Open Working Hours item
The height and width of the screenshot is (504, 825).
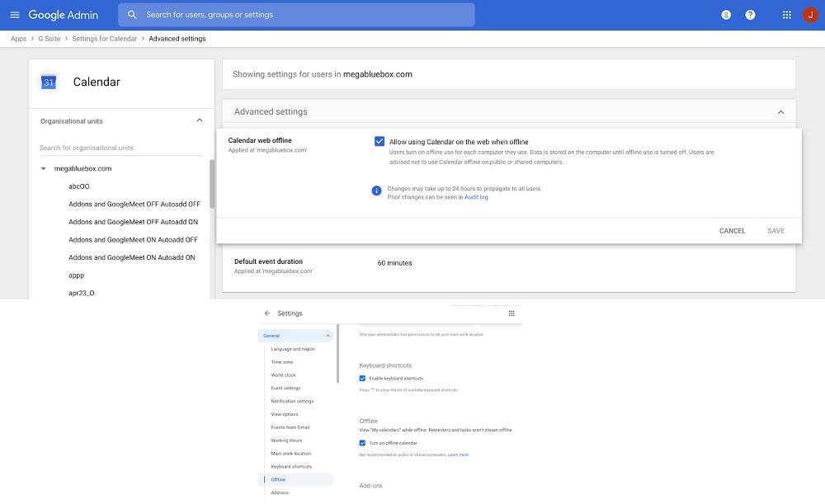coord(286,440)
